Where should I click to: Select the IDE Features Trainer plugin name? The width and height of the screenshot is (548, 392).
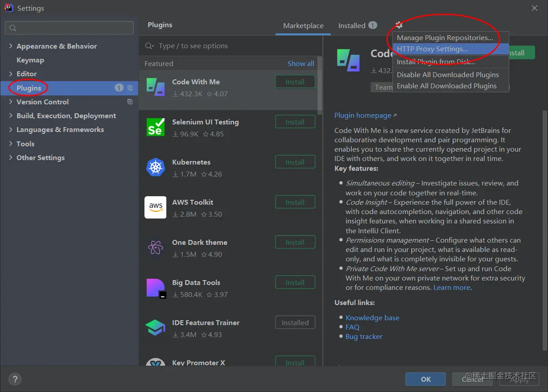[x=206, y=323]
